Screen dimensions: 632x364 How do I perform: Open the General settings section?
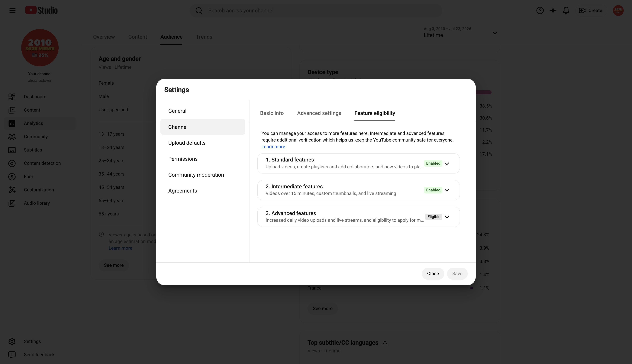pyautogui.click(x=203, y=111)
